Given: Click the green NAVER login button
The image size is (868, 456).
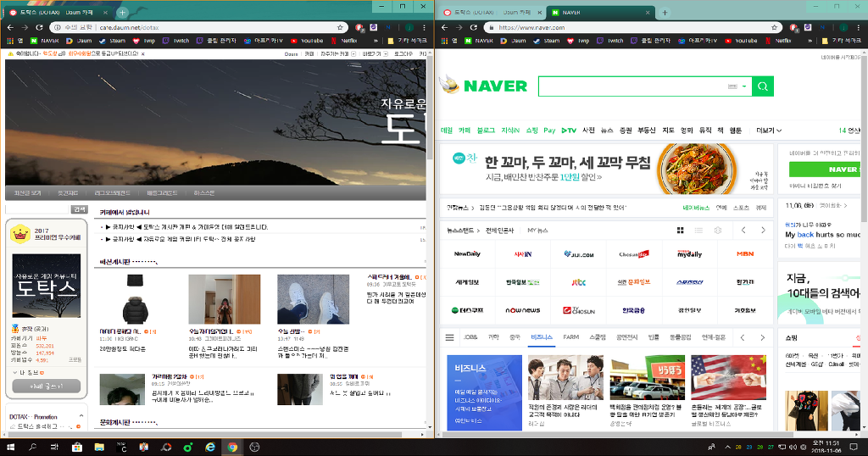Looking at the screenshot, I should tap(825, 170).
